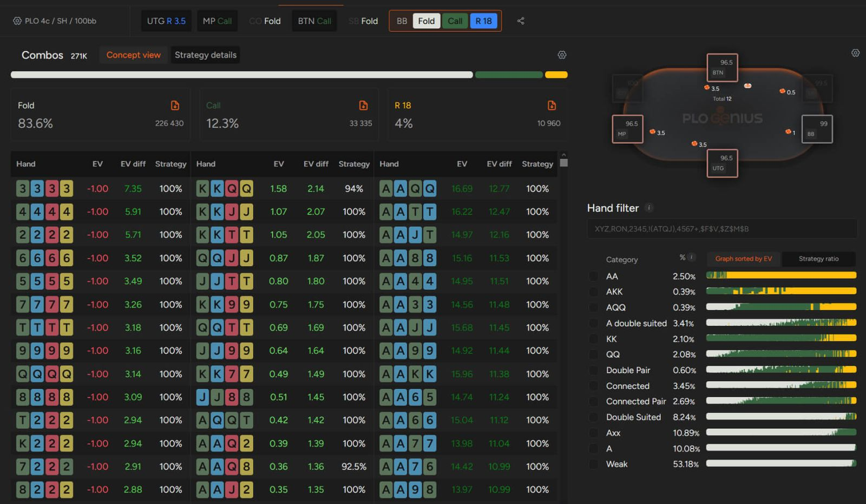Choose the BB Call action button
The image size is (866, 504).
tap(455, 21)
